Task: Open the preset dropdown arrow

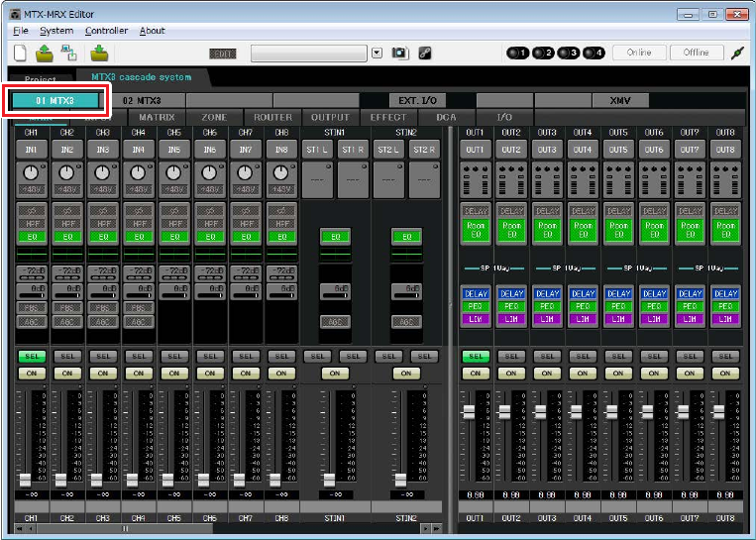Action: 378,54
